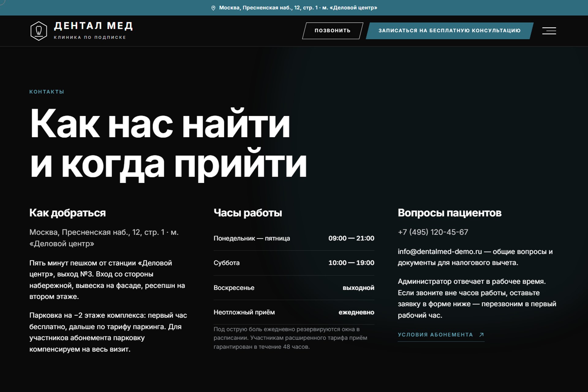Screen dimensions: 588x392
Task: Click the address text in the top bar
Action: [298, 8]
